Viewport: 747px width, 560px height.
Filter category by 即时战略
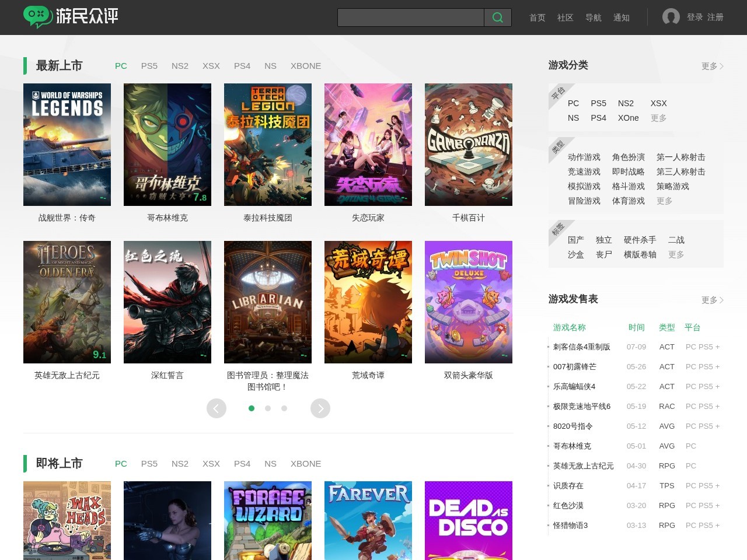[629, 171]
